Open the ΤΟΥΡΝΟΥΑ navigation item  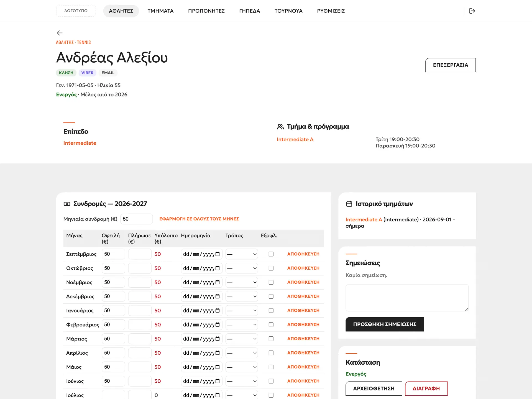288,11
